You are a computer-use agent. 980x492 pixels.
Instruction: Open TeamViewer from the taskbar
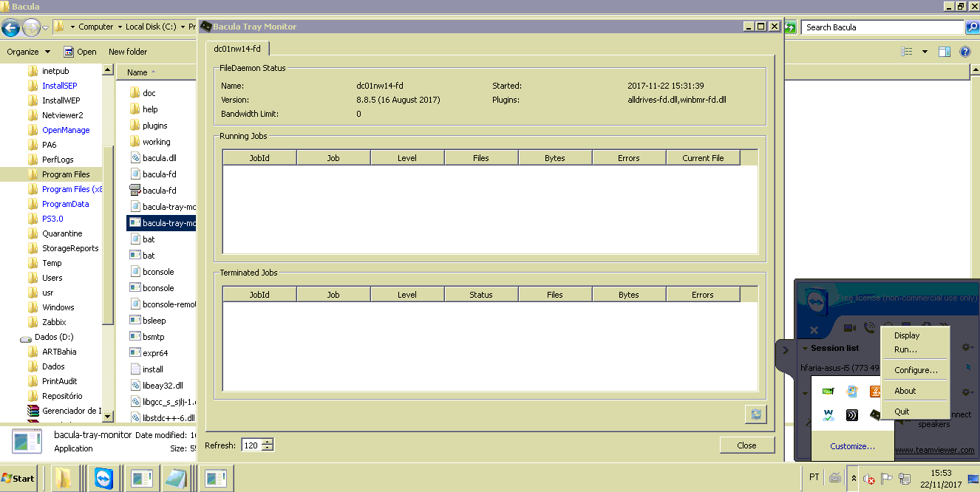pos(104,478)
